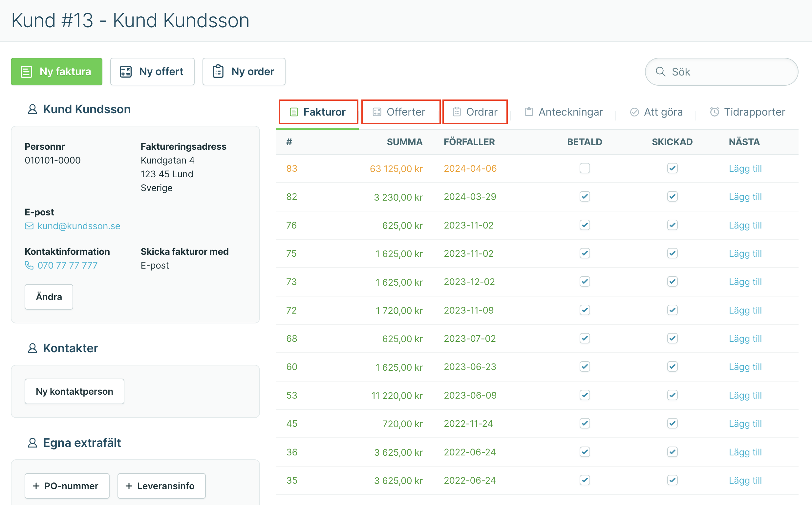The height and width of the screenshot is (505, 812).
Task: Click the invoice icon on Ny faktura
Action: (26, 72)
